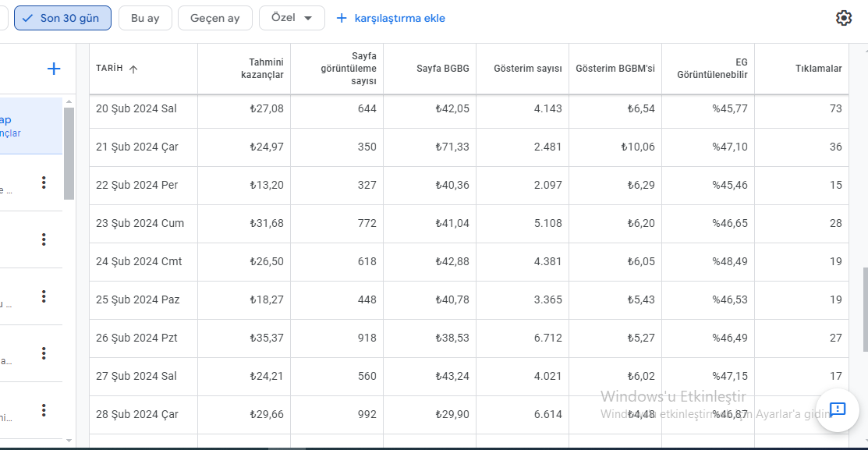868x450 pixels.
Task: Sort by Tahmini kazançlar column header
Action: tap(262, 69)
